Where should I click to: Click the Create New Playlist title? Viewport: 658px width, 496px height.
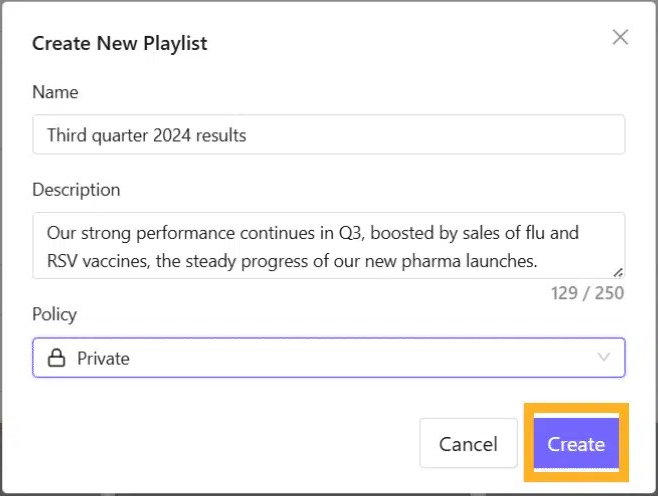(120, 43)
